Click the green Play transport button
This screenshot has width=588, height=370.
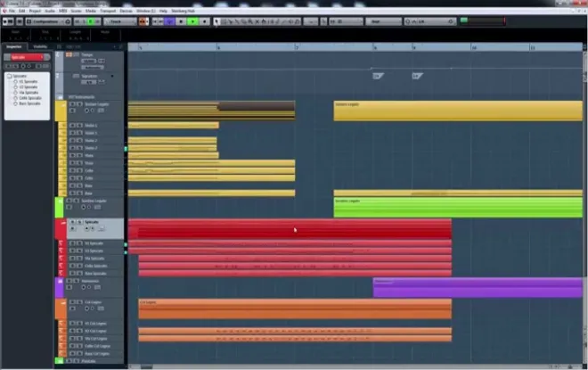tap(192, 21)
